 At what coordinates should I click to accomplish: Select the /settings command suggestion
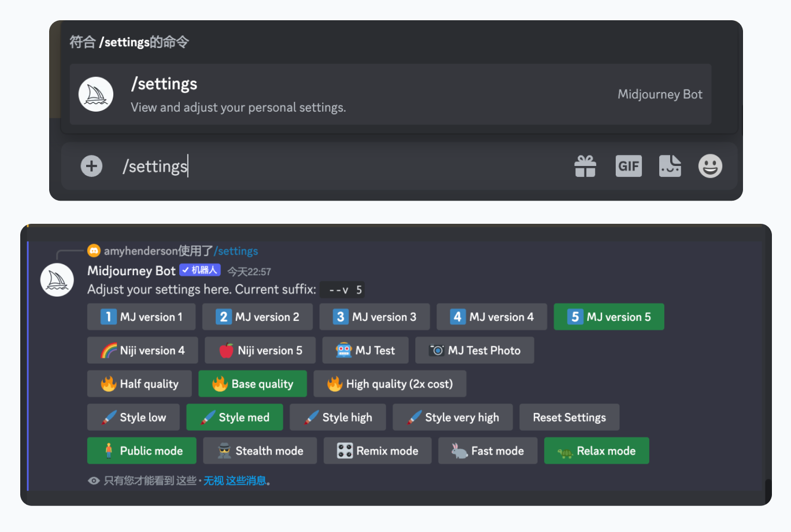[390, 94]
